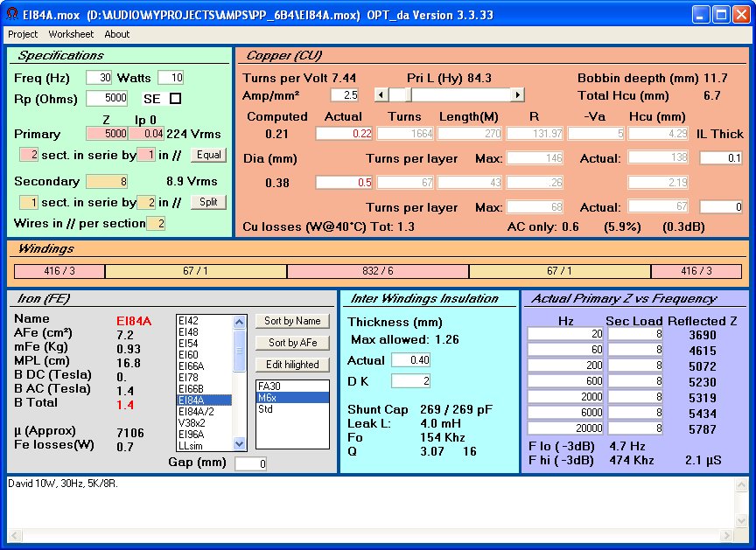The image size is (756, 550).
Task: Click the Split button for secondary sections
Action: (208, 202)
